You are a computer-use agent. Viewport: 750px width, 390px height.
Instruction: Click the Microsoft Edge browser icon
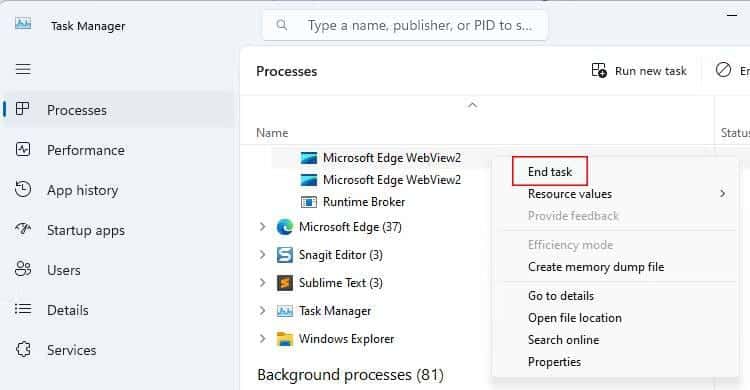coord(285,227)
